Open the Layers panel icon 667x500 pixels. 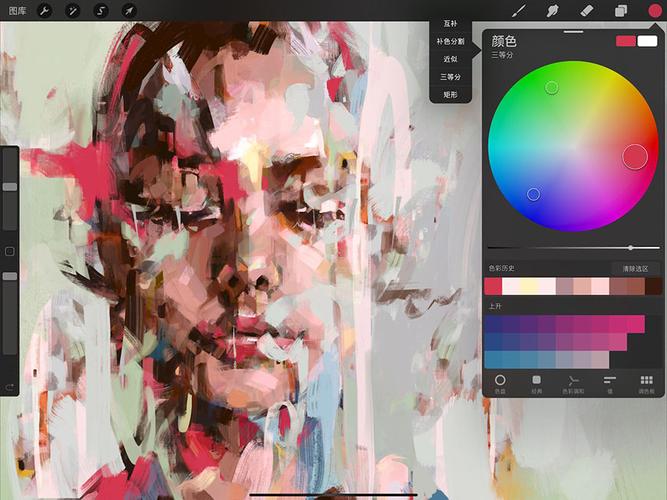click(621, 11)
